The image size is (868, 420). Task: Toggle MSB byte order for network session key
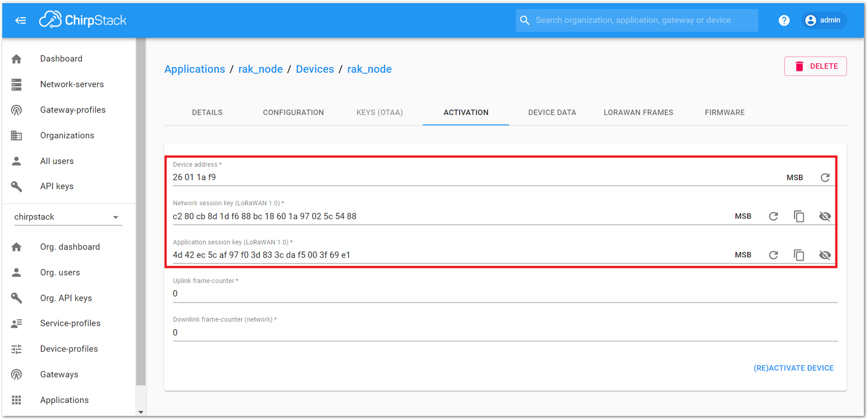pos(743,217)
